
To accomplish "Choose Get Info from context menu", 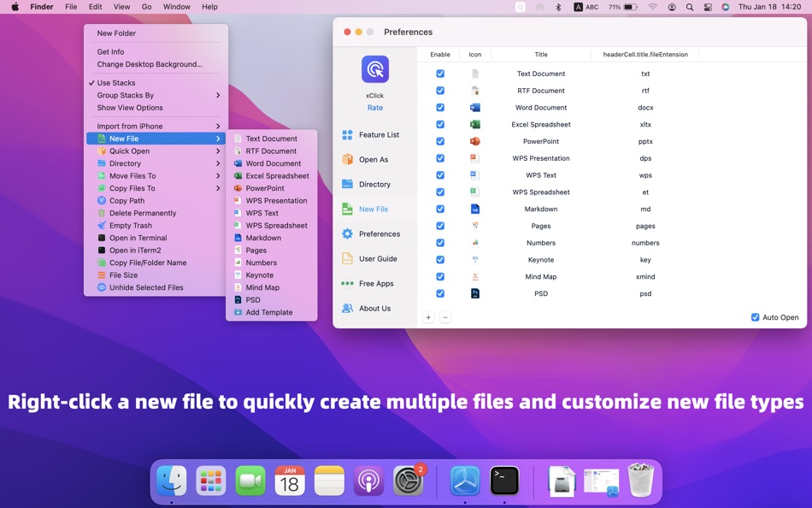I will pos(156,52).
